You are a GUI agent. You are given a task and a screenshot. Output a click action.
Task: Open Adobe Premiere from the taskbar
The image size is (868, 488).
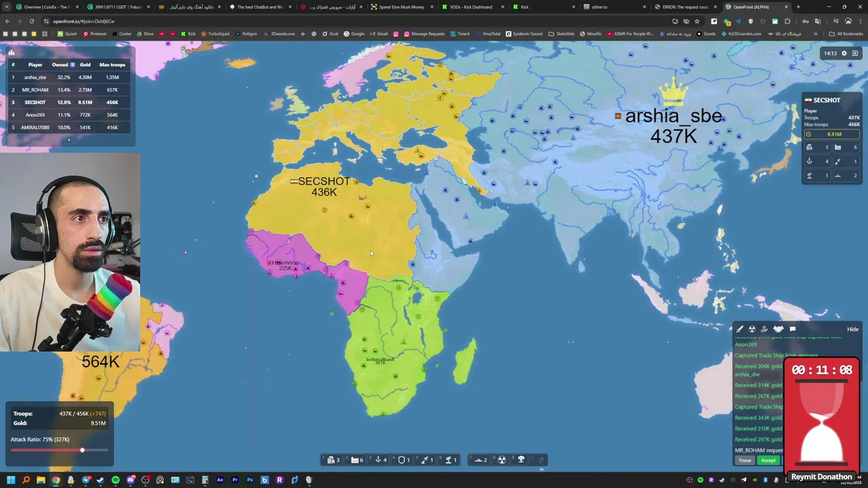coord(235,481)
